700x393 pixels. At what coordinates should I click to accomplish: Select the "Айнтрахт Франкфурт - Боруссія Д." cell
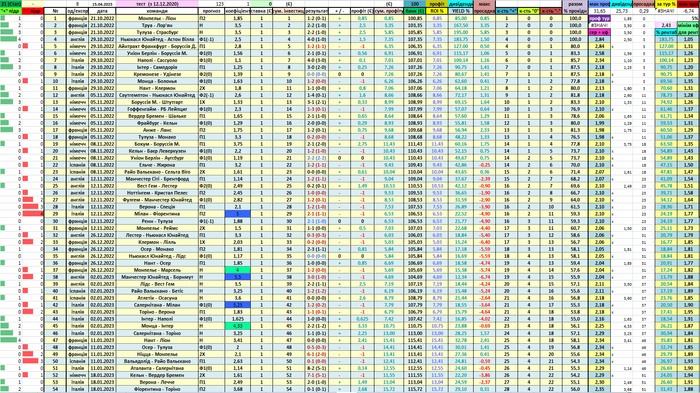[157, 46]
